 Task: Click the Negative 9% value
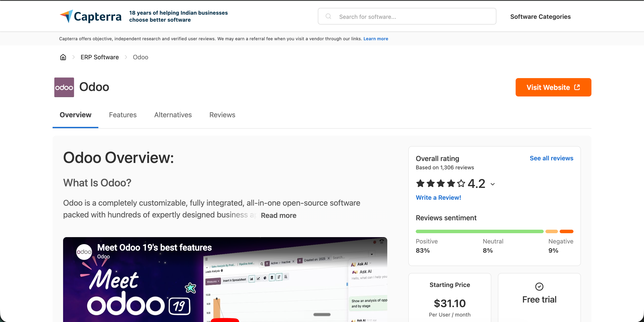click(x=553, y=250)
